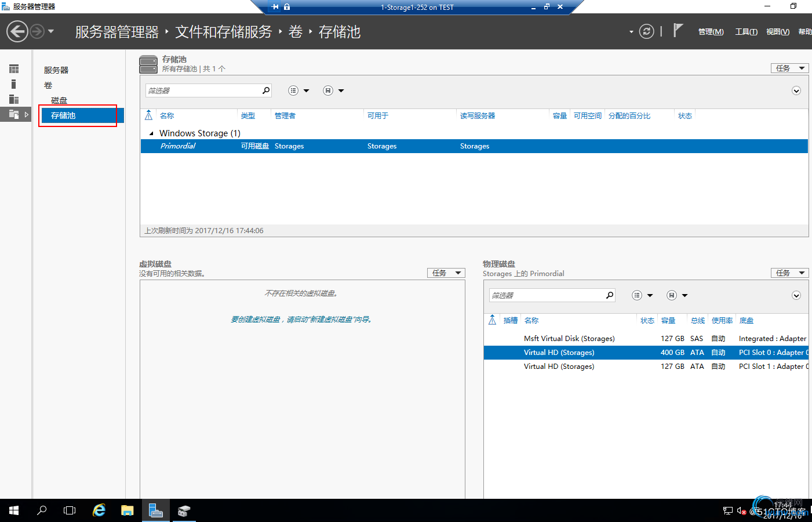
Task: Click the new virtual disk wizard link
Action: (x=301, y=320)
